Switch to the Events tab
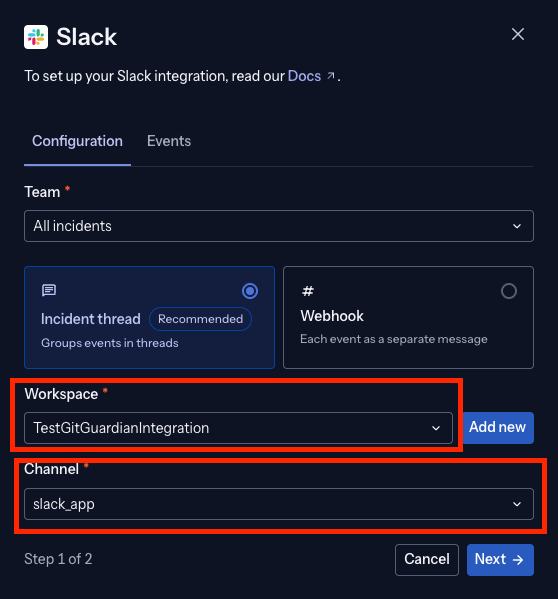This screenshot has width=558, height=599. pos(169,141)
